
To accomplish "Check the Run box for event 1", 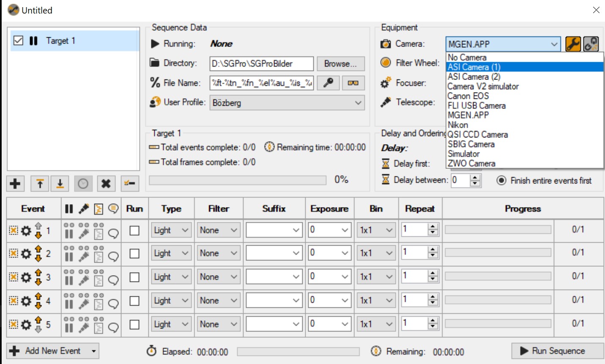I will click(x=134, y=230).
